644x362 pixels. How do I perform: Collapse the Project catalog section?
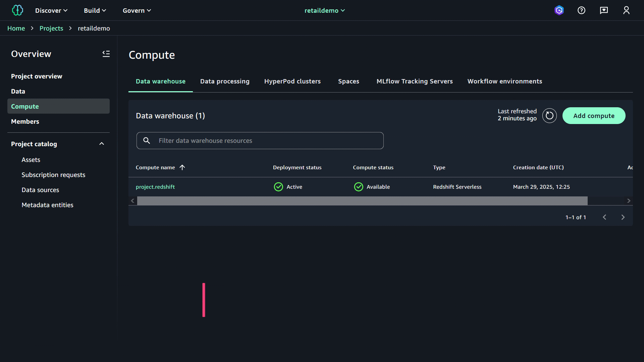click(x=102, y=144)
